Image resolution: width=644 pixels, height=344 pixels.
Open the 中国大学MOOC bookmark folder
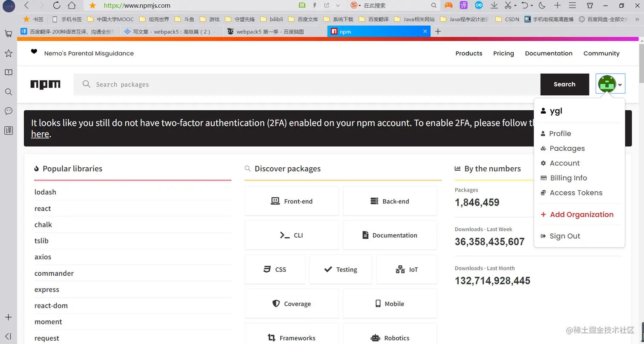[x=110, y=19]
